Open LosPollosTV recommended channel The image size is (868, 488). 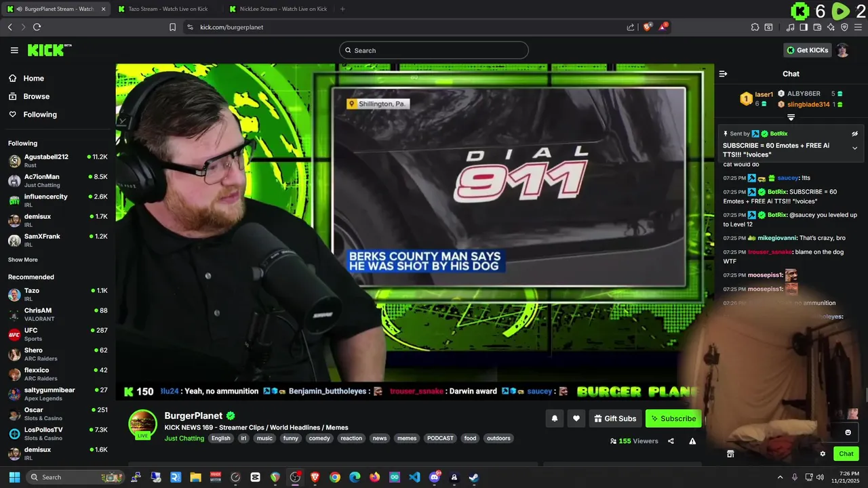[x=58, y=434]
